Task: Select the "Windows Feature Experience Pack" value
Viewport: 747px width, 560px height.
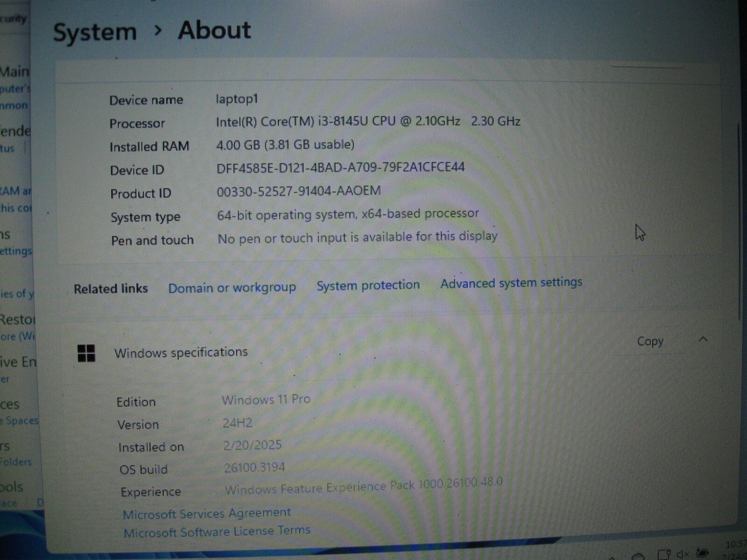Action: point(364,486)
